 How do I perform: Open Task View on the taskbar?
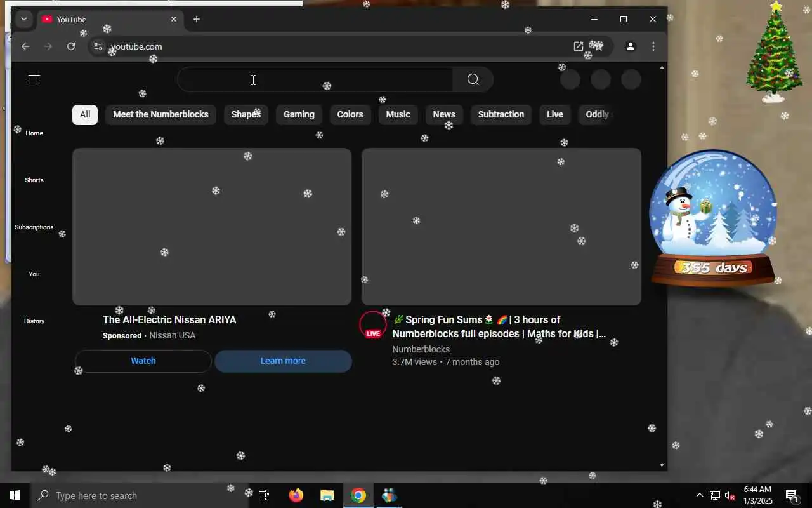[x=264, y=495]
